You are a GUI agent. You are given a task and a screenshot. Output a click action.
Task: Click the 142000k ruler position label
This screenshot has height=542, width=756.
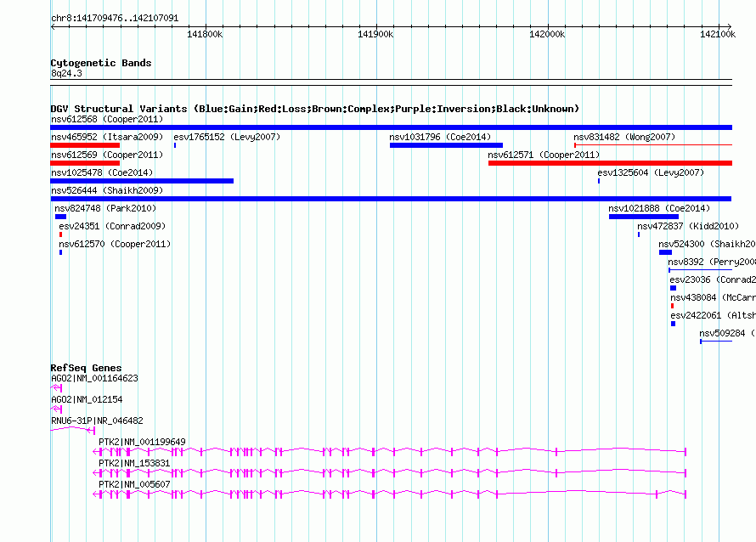point(547,34)
